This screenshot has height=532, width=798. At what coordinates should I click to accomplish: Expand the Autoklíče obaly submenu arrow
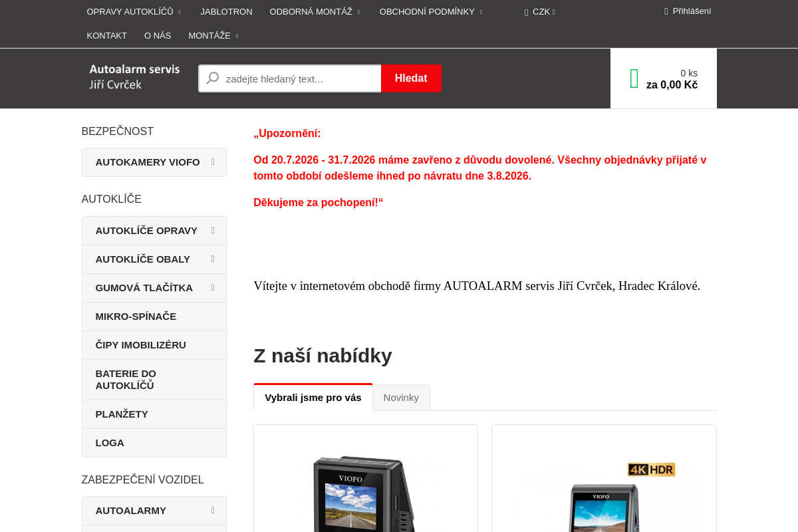coord(213,259)
